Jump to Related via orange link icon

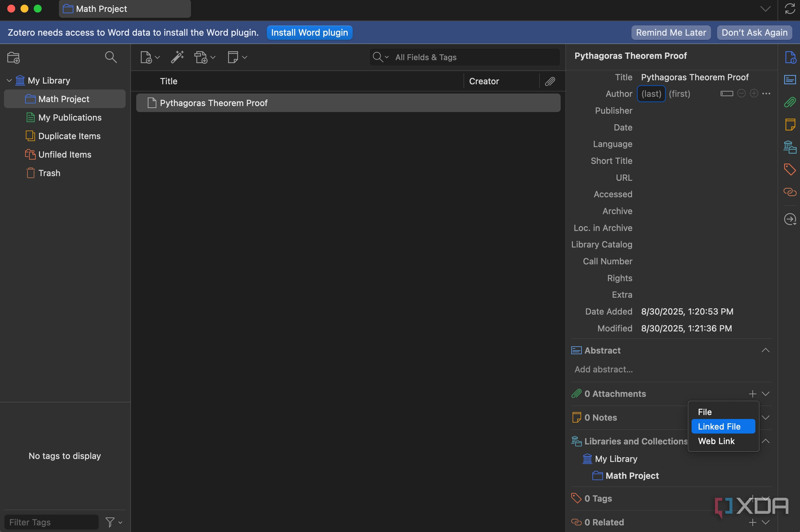(790, 192)
